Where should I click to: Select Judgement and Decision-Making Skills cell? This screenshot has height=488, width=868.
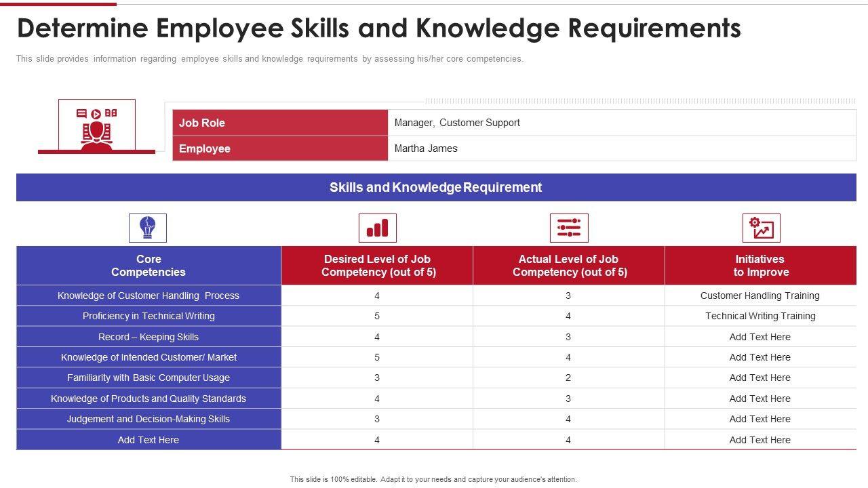pos(149,419)
